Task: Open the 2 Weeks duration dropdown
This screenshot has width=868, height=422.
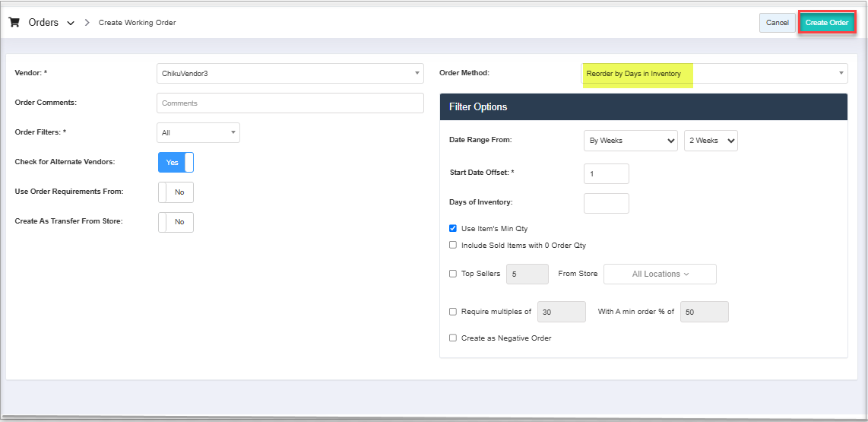Action: click(711, 141)
